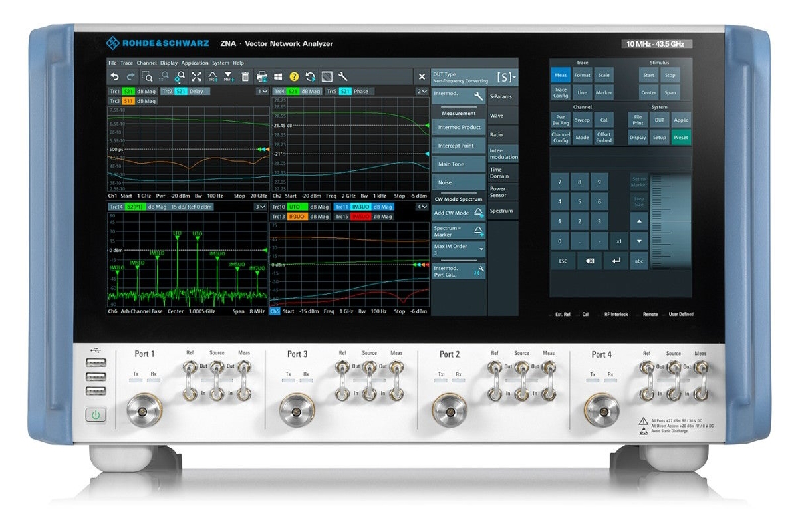Click the Cal key in Channel group

click(x=604, y=120)
